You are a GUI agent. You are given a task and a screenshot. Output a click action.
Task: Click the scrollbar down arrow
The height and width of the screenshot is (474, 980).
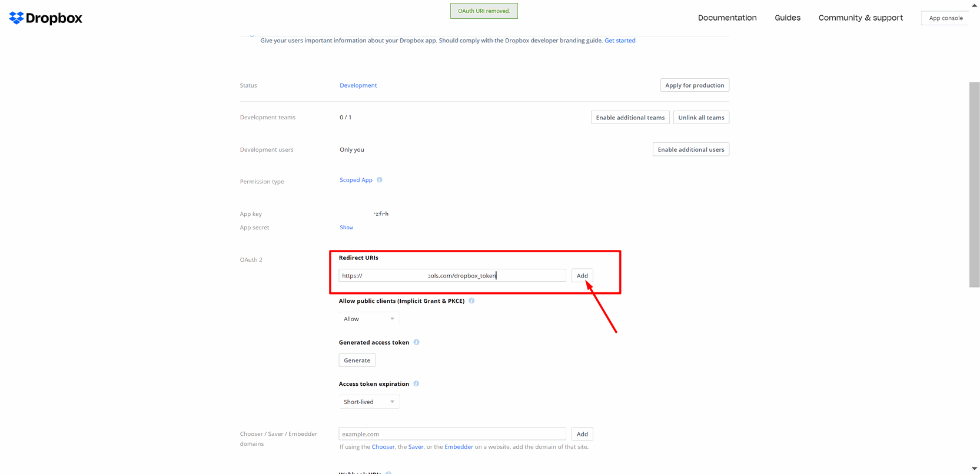(x=975, y=469)
